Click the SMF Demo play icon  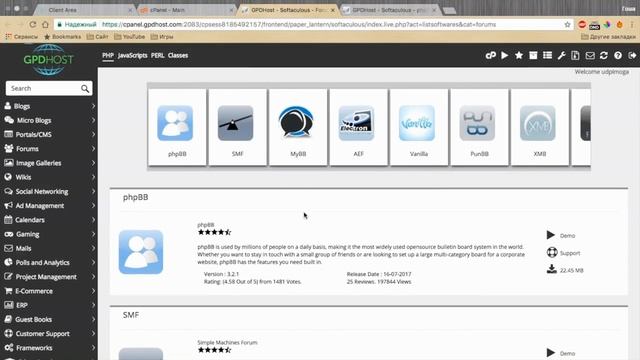click(x=551, y=353)
